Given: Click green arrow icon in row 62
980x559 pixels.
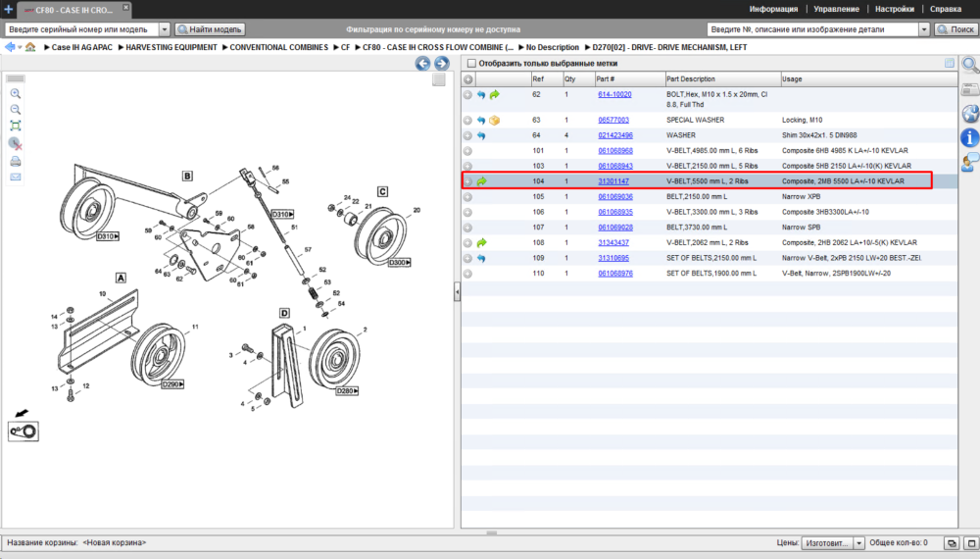Looking at the screenshot, I should pos(494,94).
